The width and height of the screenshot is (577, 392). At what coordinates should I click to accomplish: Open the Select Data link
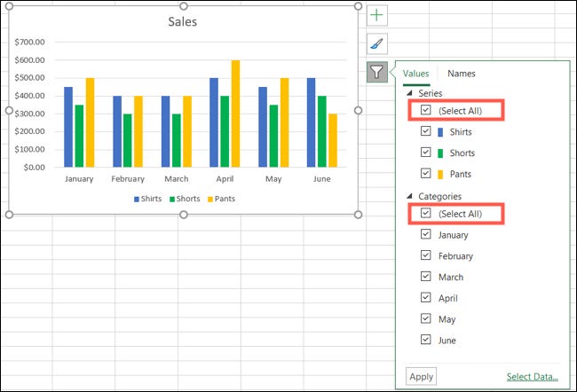coord(533,377)
